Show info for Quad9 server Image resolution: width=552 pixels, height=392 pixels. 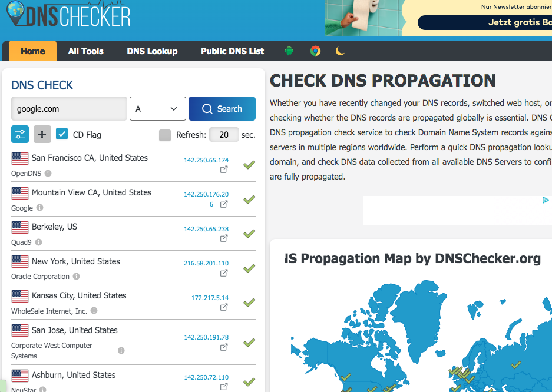[39, 242]
